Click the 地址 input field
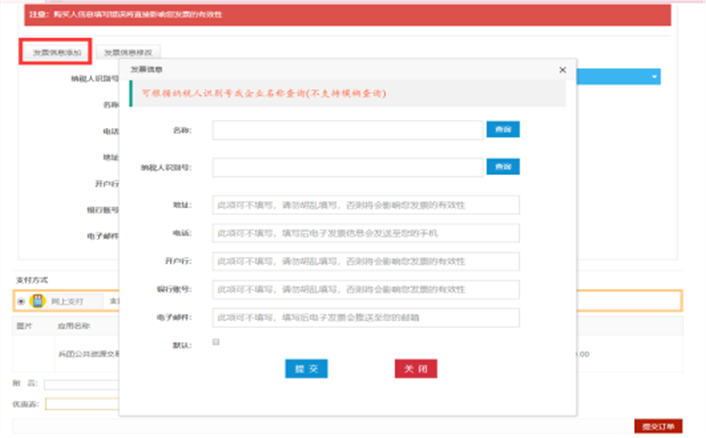The width and height of the screenshot is (706, 438). click(366, 205)
